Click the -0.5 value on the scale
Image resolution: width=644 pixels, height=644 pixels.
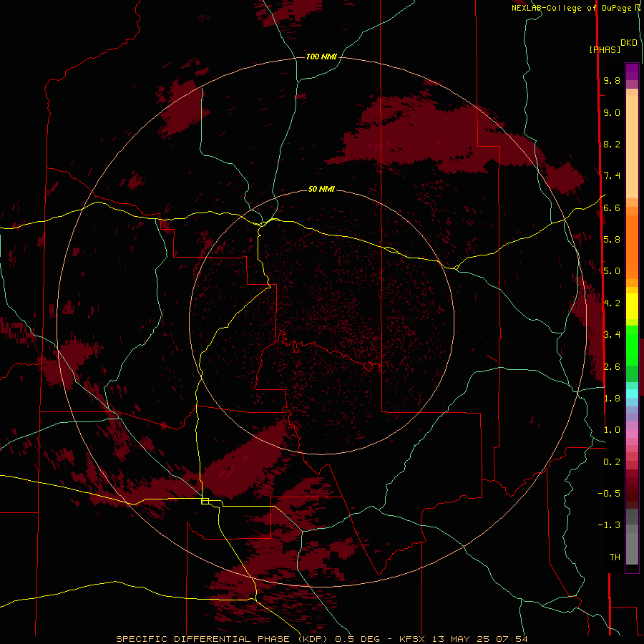(x=609, y=494)
